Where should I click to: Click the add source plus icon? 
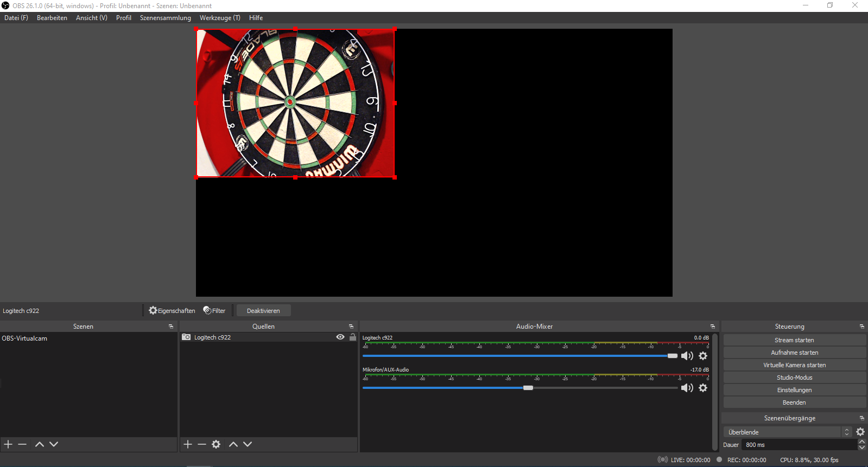(188, 444)
